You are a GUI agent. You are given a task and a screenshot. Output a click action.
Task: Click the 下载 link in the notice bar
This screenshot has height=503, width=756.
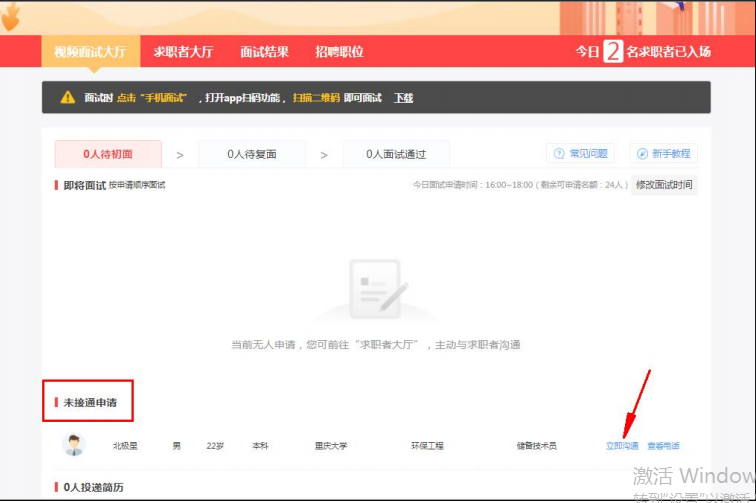403,98
